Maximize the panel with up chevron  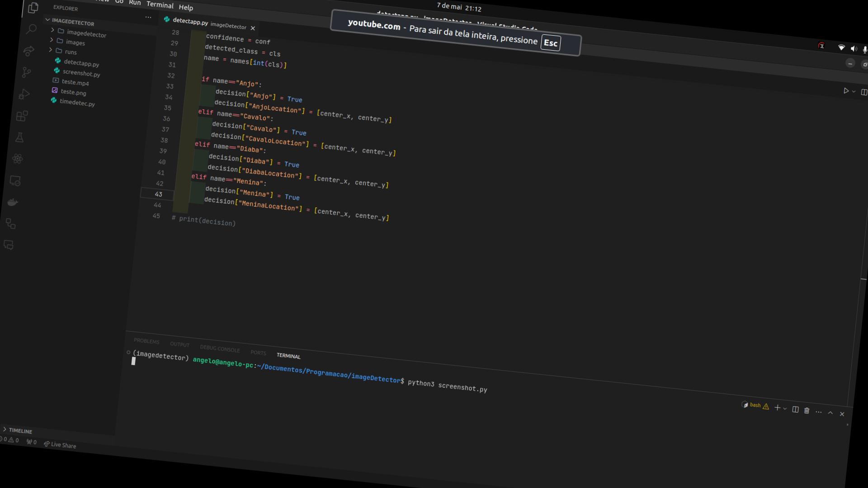click(x=830, y=413)
